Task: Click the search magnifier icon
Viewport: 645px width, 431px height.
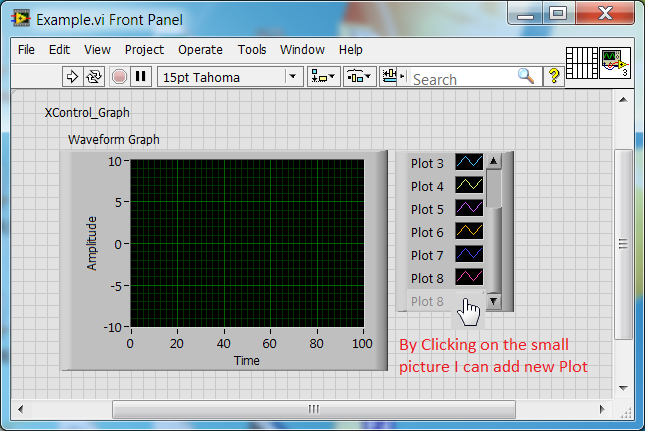Action: 526,76
